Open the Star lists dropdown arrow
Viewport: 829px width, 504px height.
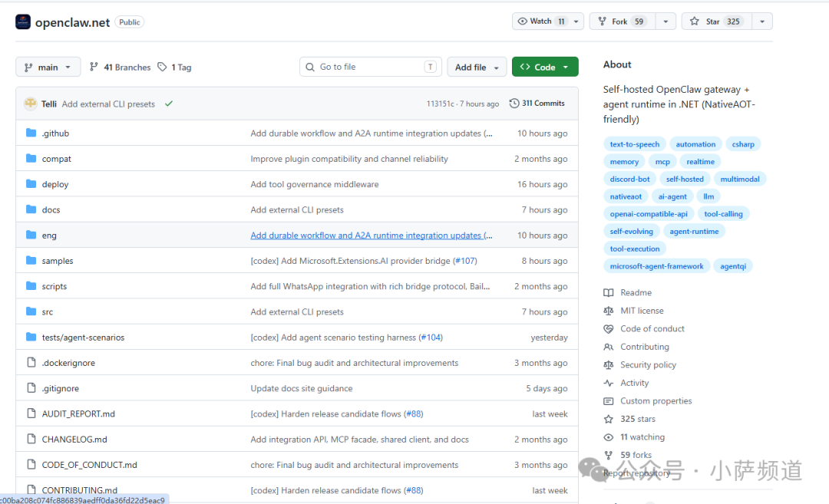tap(762, 21)
